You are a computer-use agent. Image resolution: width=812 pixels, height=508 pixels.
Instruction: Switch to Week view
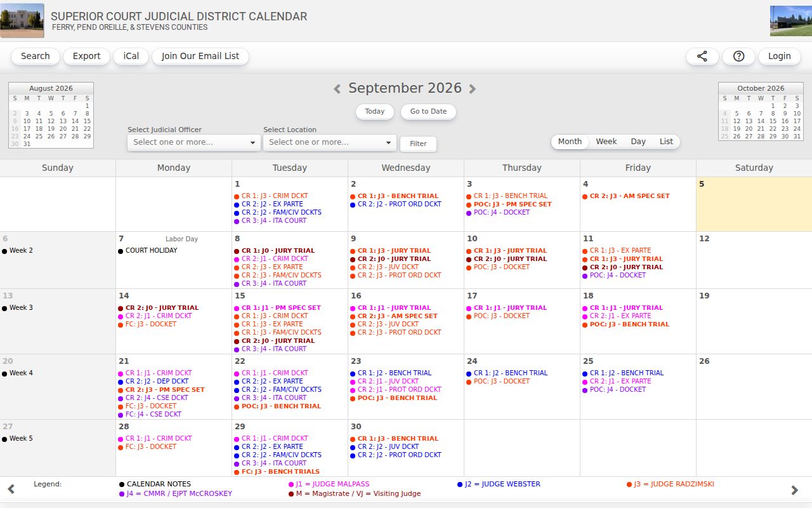(606, 142)
